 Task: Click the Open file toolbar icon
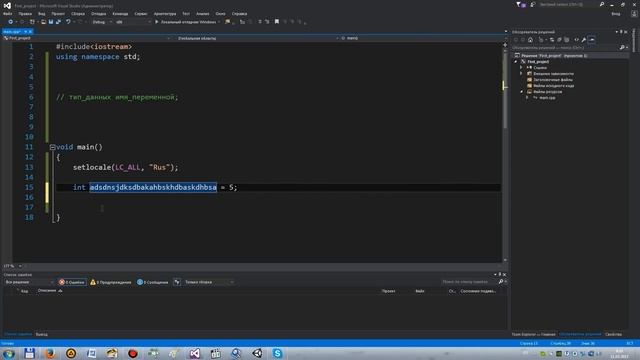coord(43,22)
